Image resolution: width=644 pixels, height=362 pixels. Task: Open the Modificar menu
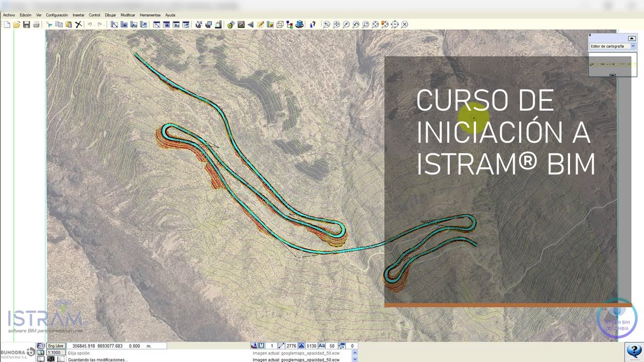pos(128,15)
